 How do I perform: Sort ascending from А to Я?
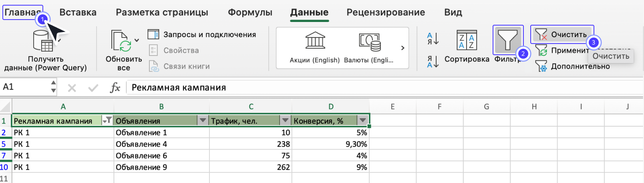point(433,38)
